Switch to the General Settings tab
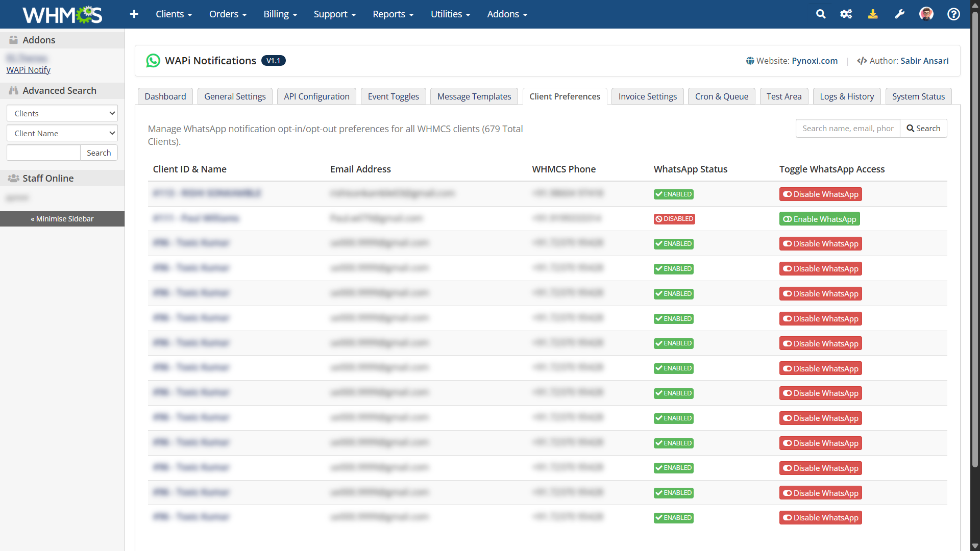980x551 pixels. (x=235, y=96)
